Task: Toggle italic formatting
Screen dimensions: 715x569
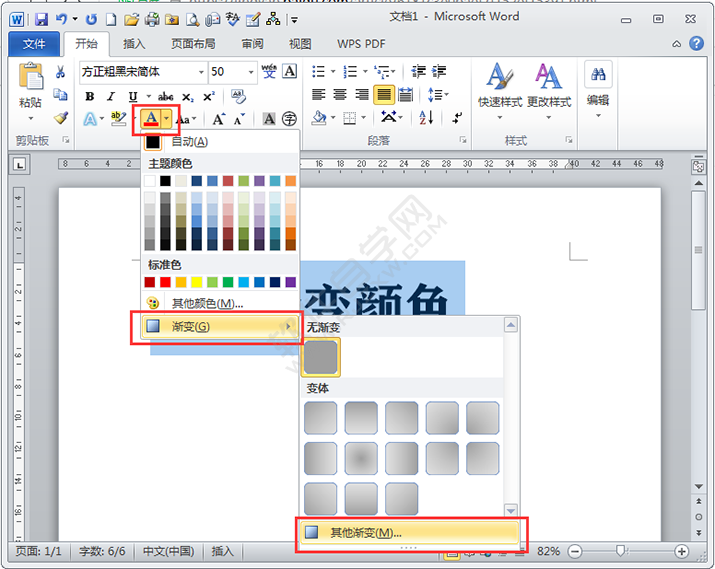Action: 111,97
